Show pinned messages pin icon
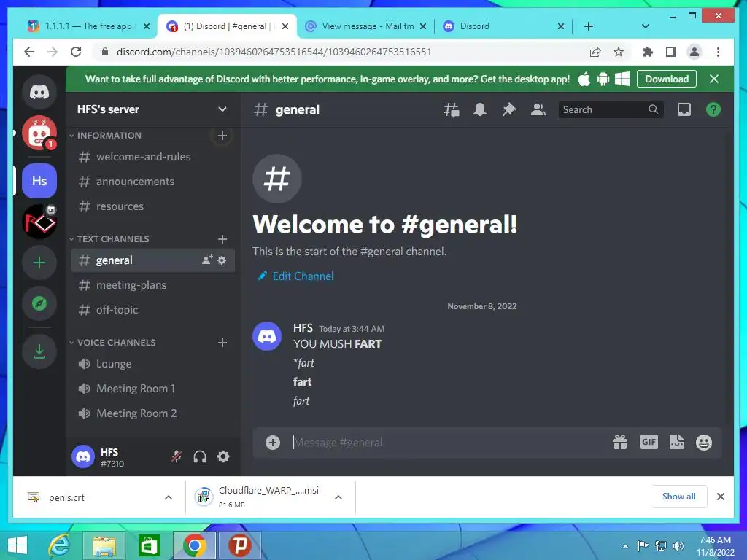747x560 pixels. pos(508,110)
